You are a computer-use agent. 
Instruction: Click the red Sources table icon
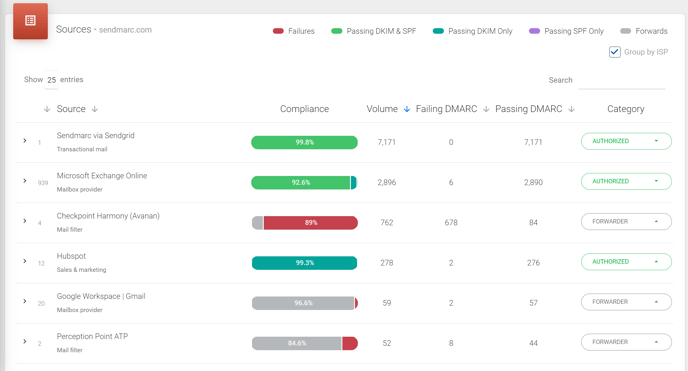pos(30,21)
